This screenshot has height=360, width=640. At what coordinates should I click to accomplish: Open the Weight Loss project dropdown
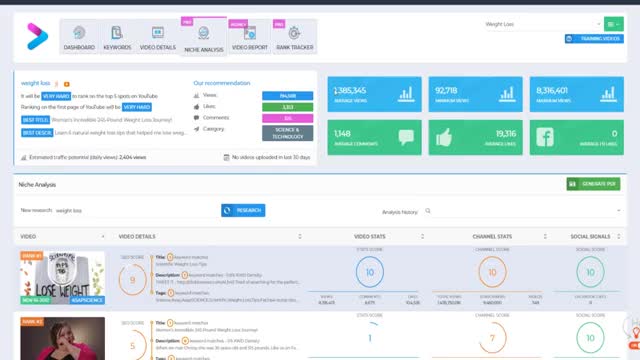click(542, 24)
